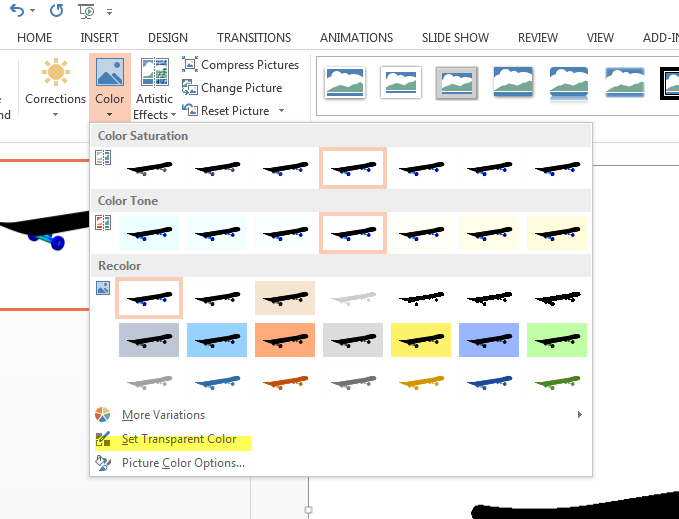Go to the ANIMATIONS tab
679x519 pixels.
pos(356,38)
